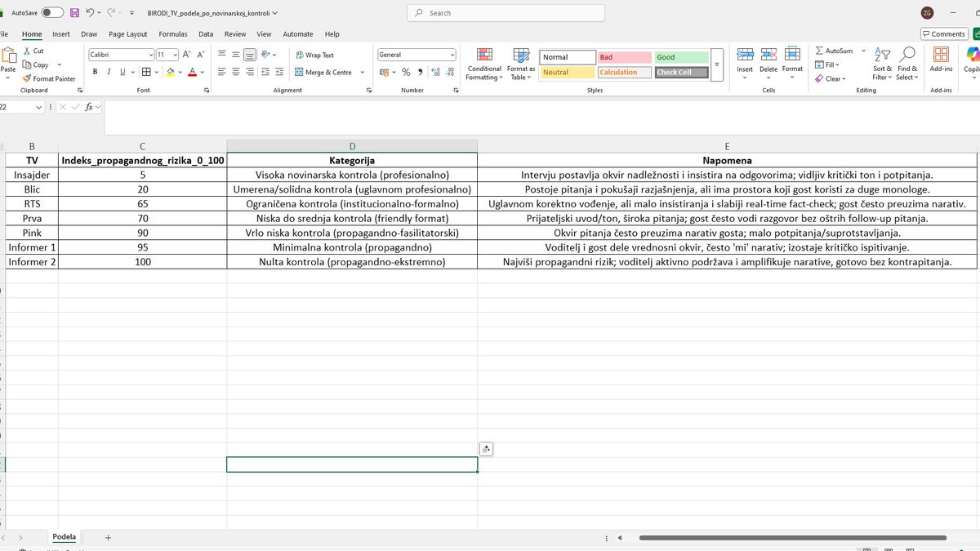Open the General number format dropdown
The width and height of the screenshot is (980, 551).
click(x=452, y=55)
